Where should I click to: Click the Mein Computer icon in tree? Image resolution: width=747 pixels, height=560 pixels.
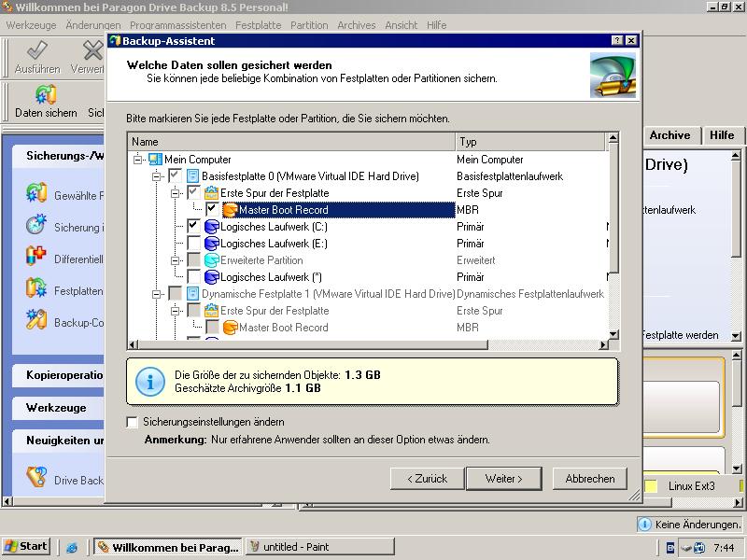click(x=155, y=160)
